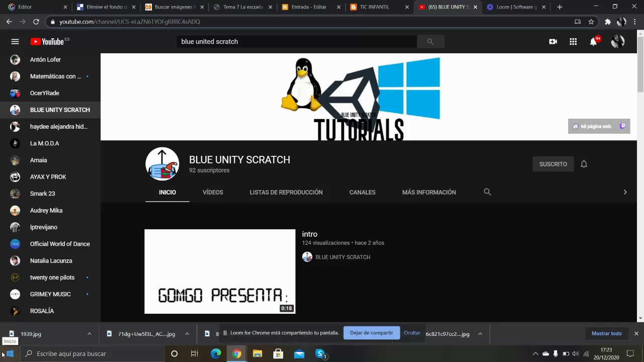
Task: Open the account avatar menu
Action: point(618,42)
